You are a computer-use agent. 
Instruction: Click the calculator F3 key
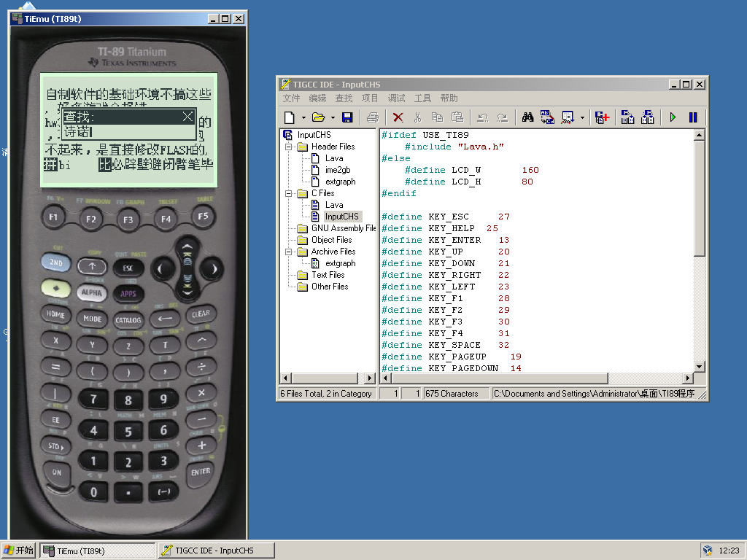[128, 220]
